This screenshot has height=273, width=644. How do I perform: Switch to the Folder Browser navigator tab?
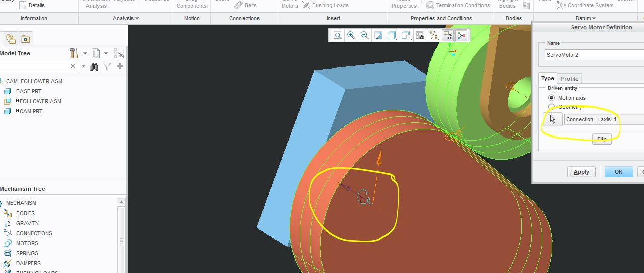coord(11,39)
